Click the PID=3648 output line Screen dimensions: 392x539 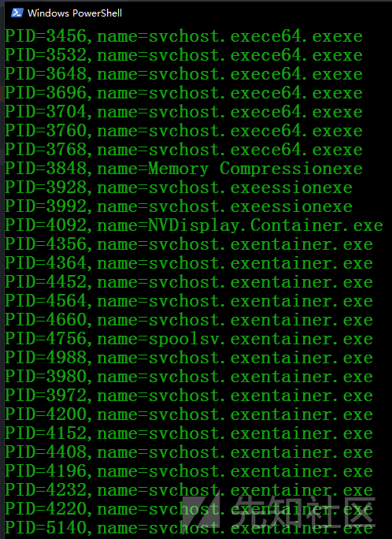(x=183, y=74)
